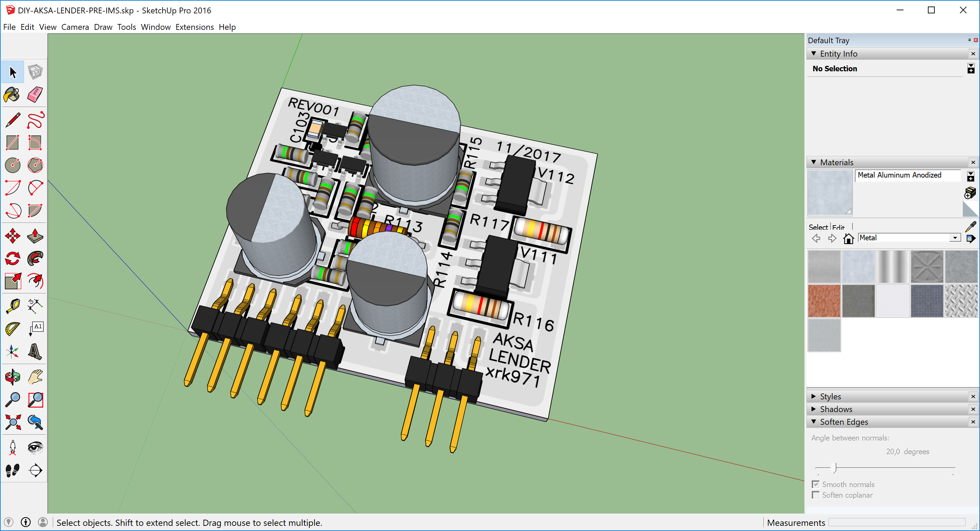Select the Orbit tool
Screen dimensions: 980x531
click(13, 377)
